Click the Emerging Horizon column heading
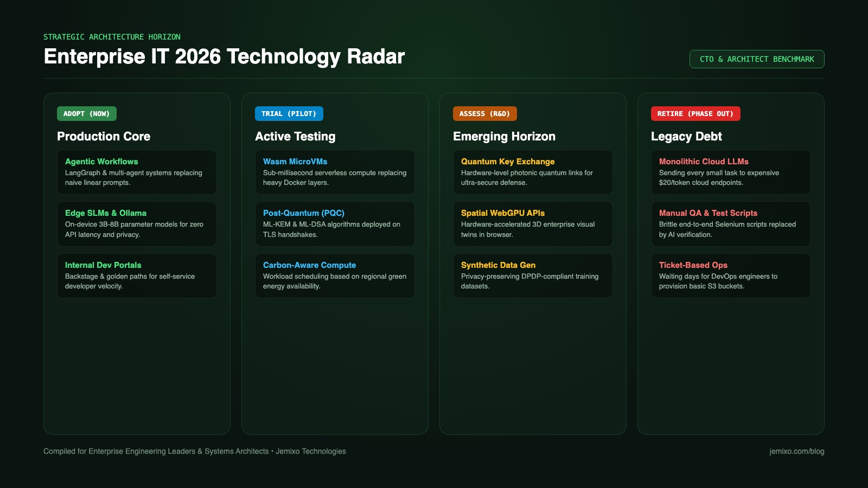The height and width of the screenshot is (488, 868). coord(504,137)
